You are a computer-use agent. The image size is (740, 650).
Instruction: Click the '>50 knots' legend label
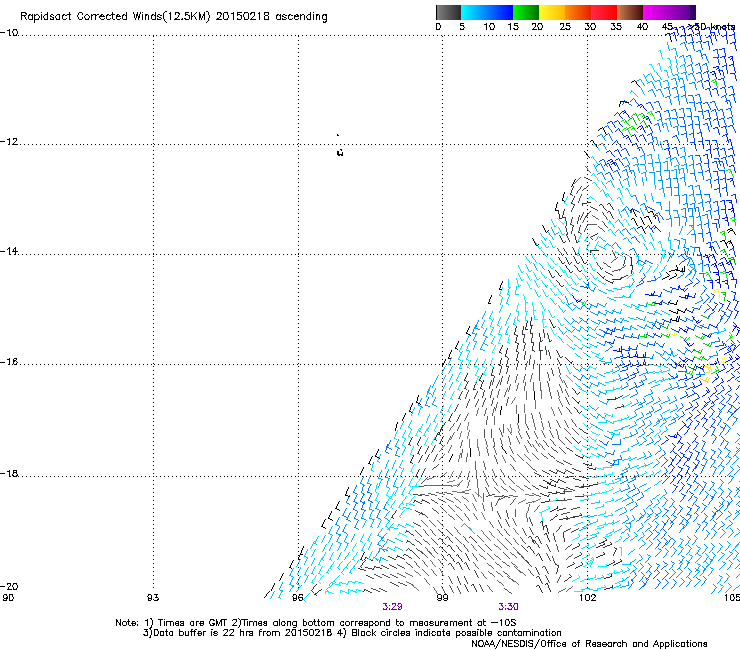pos(711,27)
